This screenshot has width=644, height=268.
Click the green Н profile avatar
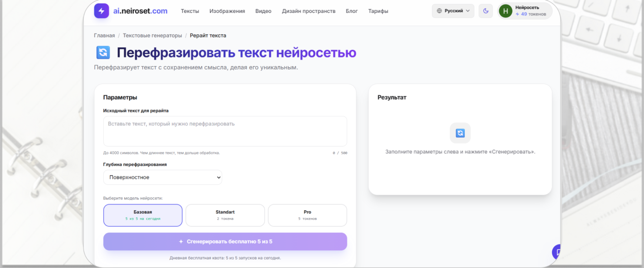[505, 11]
